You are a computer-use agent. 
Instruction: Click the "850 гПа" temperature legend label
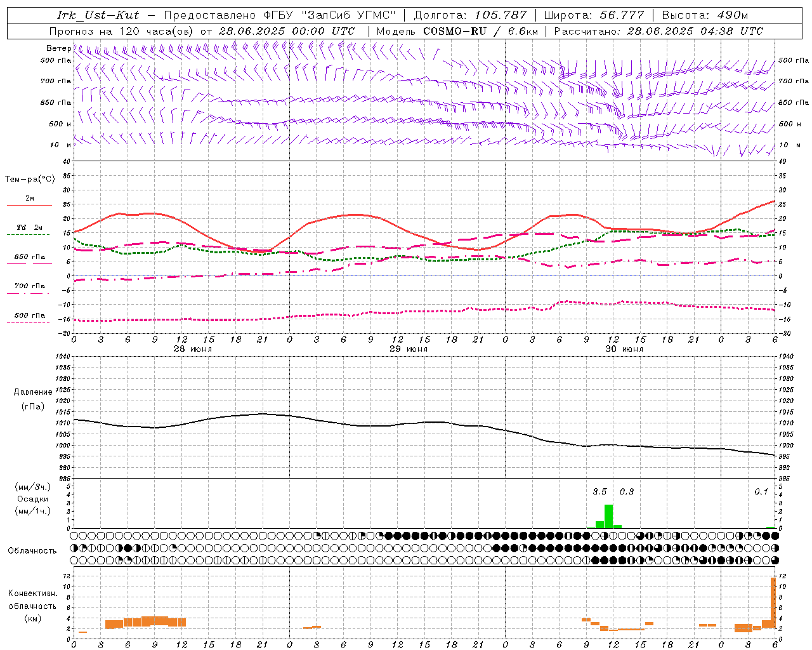tap(30, 256)
